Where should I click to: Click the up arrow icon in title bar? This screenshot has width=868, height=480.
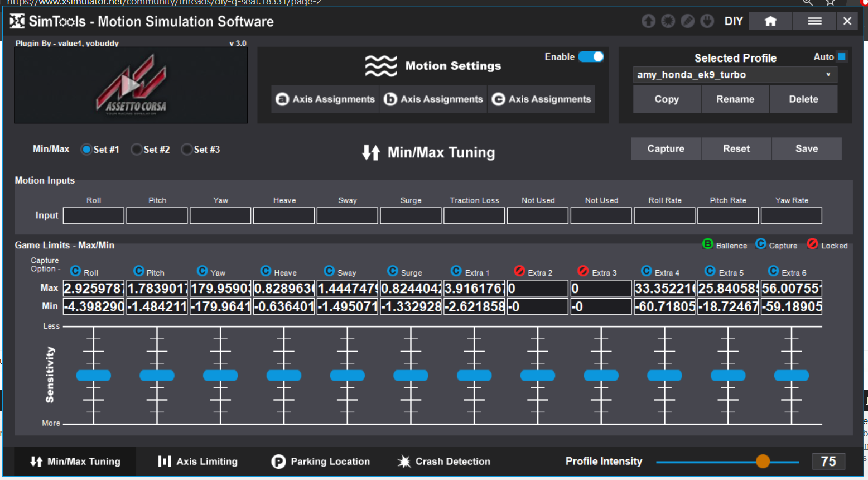648,21
